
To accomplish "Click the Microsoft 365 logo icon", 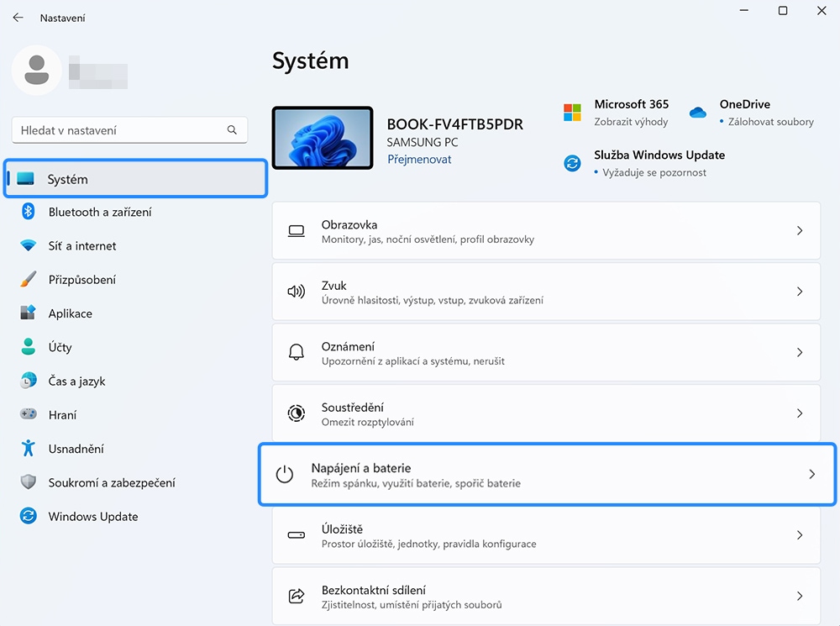I will [572, 113].
